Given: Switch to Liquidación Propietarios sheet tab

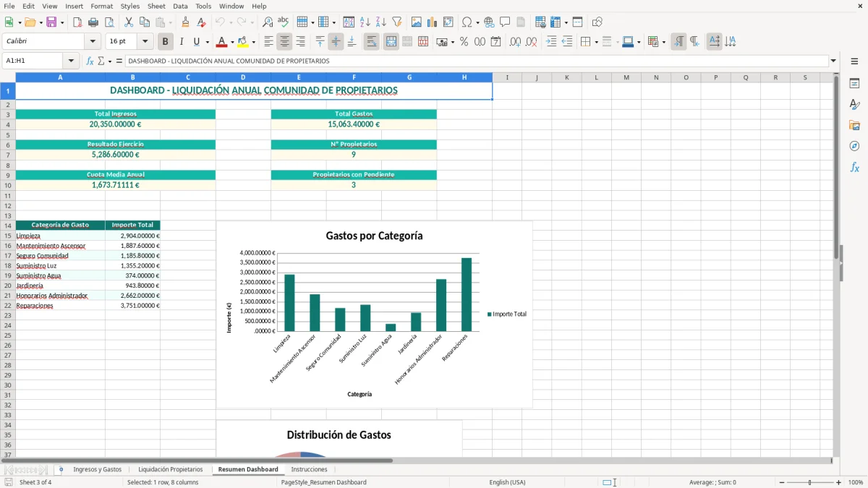Looking at the screenshot, I should tap(171, 469).
